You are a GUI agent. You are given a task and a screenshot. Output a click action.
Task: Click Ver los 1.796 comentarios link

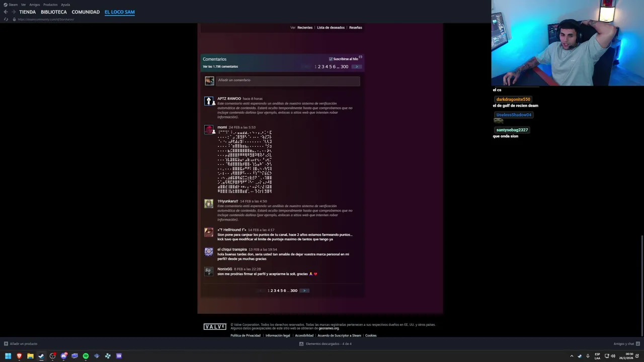tap(220, 66)
